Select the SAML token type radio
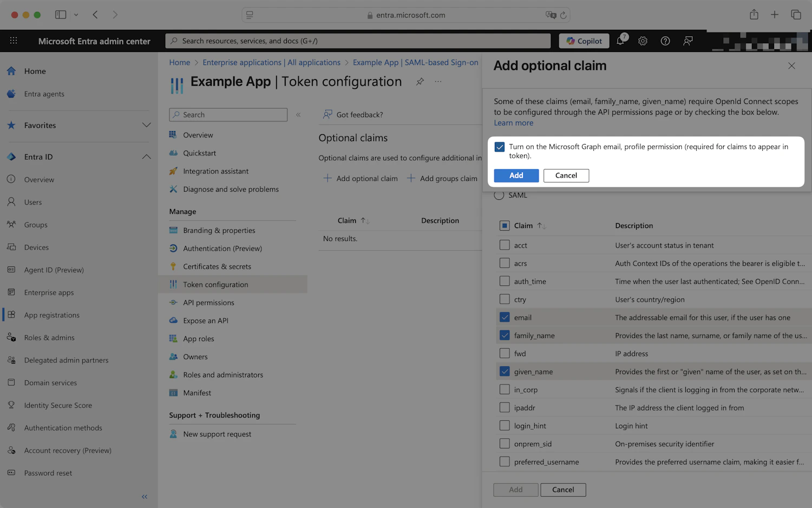 [x=499, y=195]
